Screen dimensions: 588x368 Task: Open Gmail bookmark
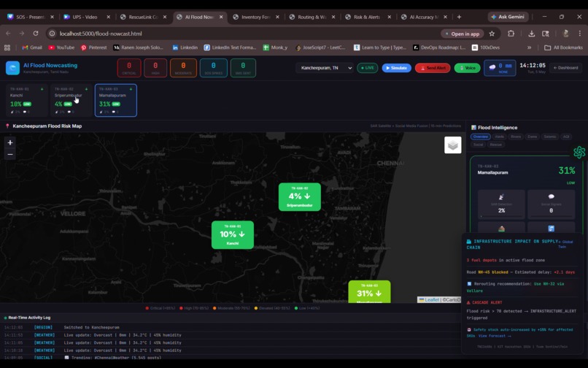32,47
